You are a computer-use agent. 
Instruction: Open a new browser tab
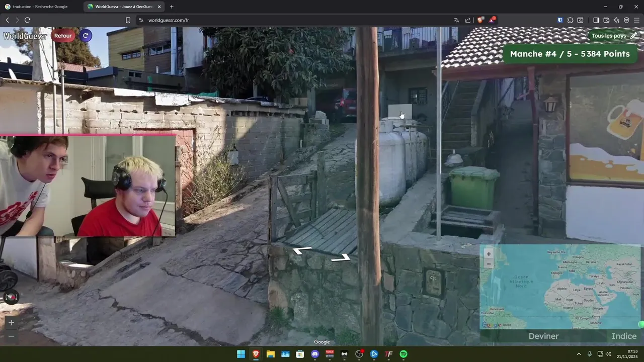click(x=172, y=7)
